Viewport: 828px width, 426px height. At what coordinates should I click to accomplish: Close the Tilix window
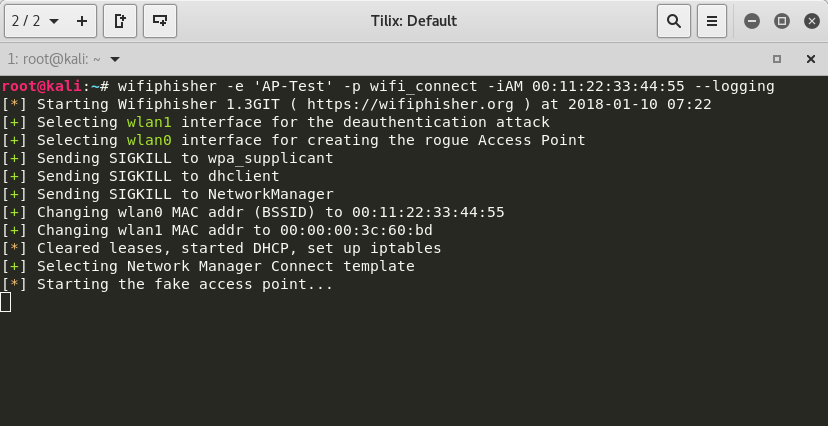(809, 20)
